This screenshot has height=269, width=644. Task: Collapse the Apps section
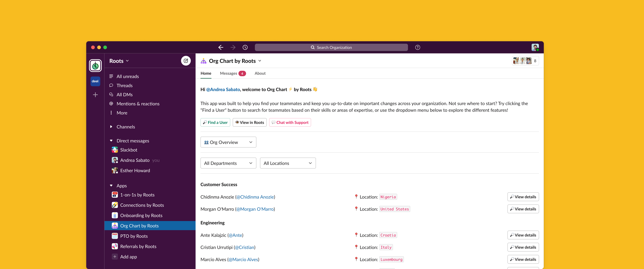pos(111,186)
